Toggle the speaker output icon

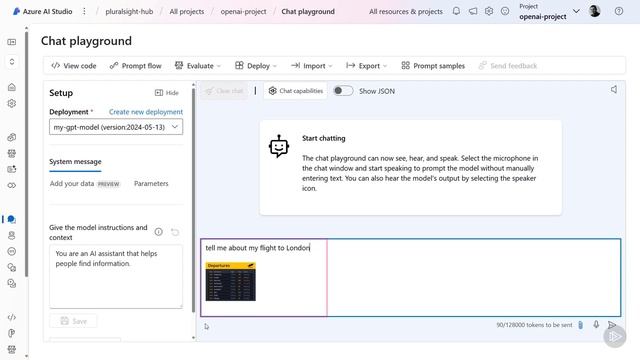(614, 89)
